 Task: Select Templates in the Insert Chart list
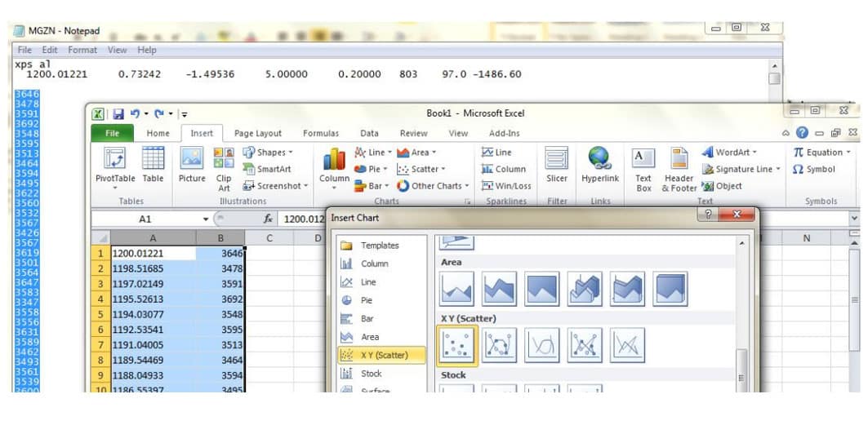(x=381, y=246)
